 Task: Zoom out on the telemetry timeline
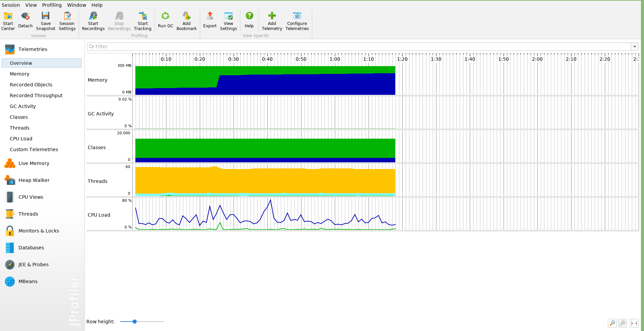coord(622,323)
